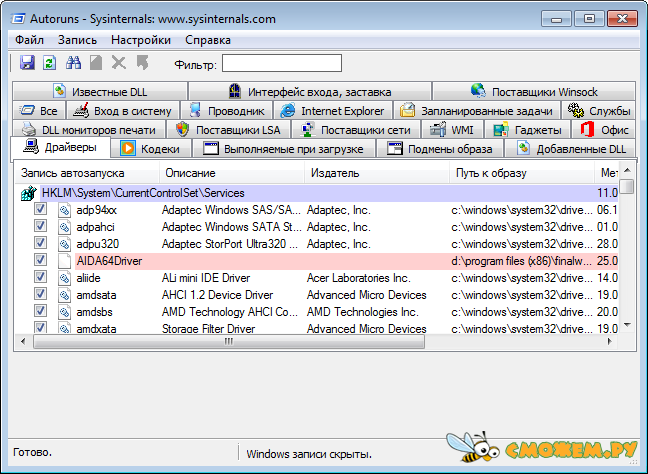Select the 'ALi mini IDE Driver' description

click(206, 278)
